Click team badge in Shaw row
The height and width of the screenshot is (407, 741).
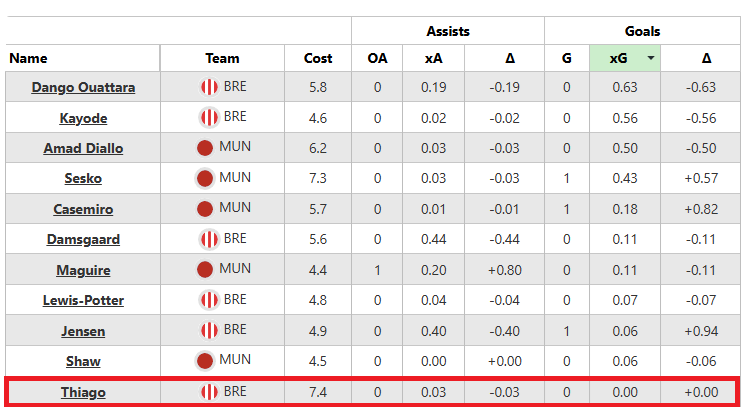click(x=205, y=360)
